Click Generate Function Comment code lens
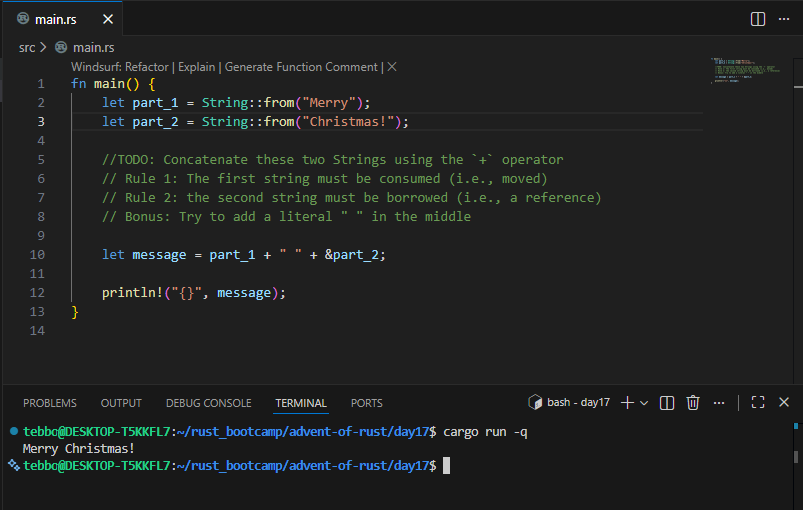 coord(301,67)
